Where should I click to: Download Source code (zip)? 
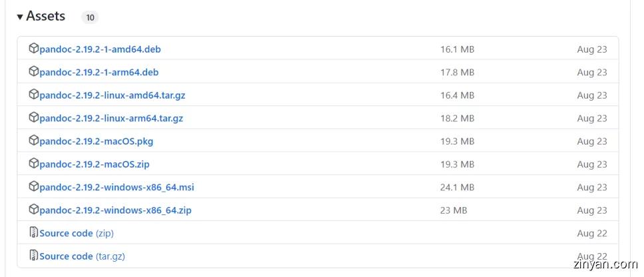[x=76, y=233]
